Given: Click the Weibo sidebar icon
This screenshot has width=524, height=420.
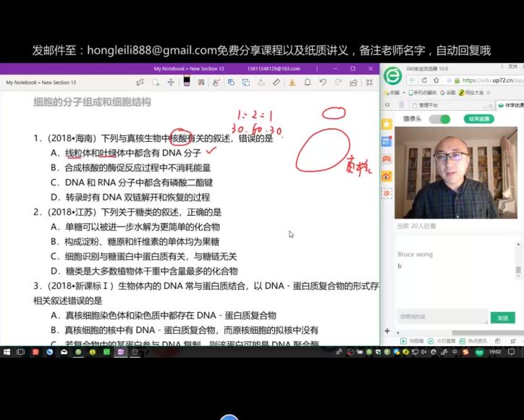Looking at the screenshot, I should (386, 176).
